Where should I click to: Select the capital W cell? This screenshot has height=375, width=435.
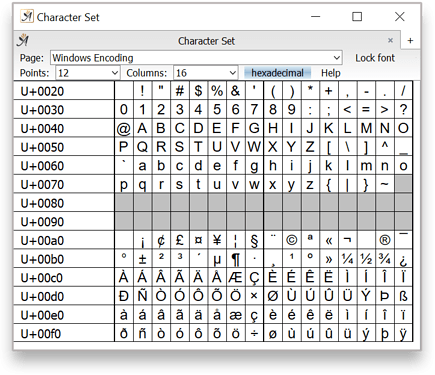(x=254, y=147)
